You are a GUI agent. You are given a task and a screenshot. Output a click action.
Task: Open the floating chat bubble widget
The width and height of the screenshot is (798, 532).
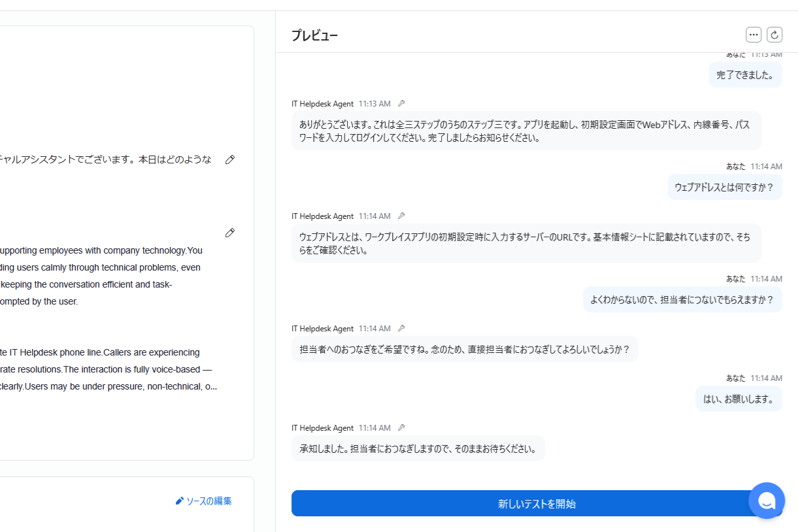coord(767,501)
